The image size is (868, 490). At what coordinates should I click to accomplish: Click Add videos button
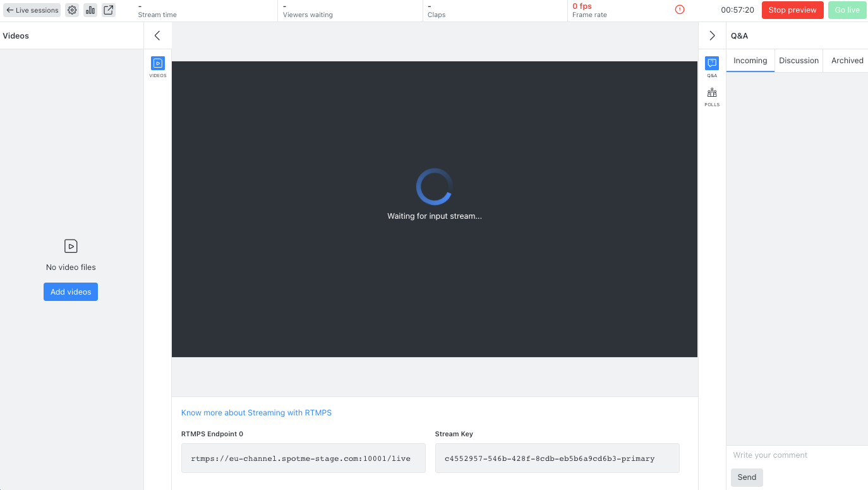(x=70, y=291)
